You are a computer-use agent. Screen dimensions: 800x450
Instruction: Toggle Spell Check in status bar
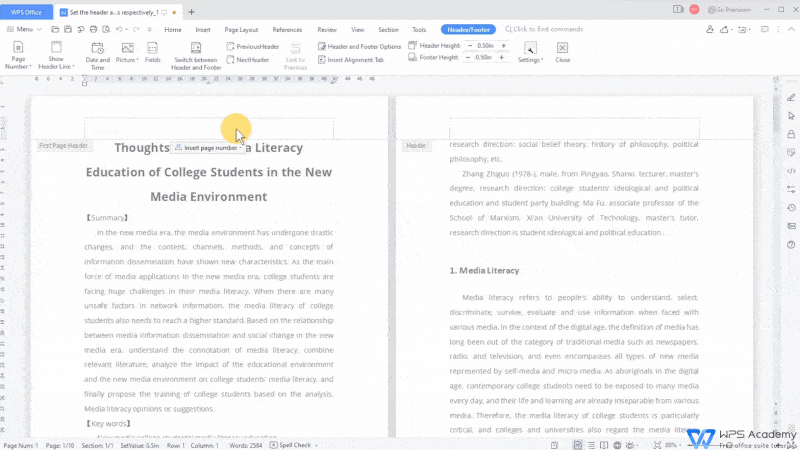(x=290, y=445)
